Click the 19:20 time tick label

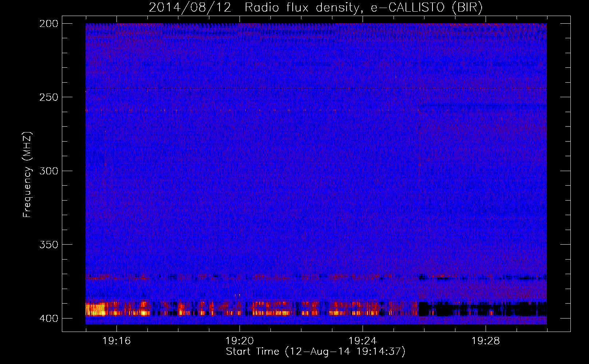click(240, 341)
